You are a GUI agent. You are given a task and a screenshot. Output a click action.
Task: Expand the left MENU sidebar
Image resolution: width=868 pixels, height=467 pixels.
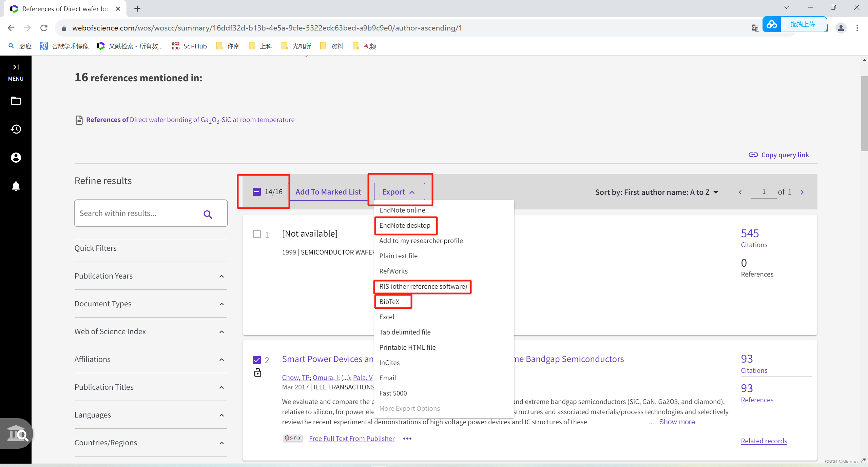[16, 72]
